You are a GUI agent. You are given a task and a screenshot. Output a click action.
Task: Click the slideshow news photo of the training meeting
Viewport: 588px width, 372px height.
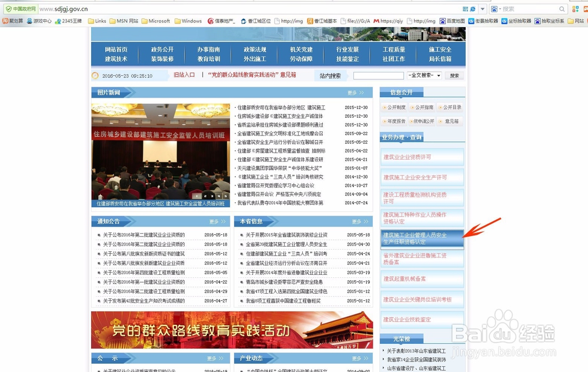161,152
